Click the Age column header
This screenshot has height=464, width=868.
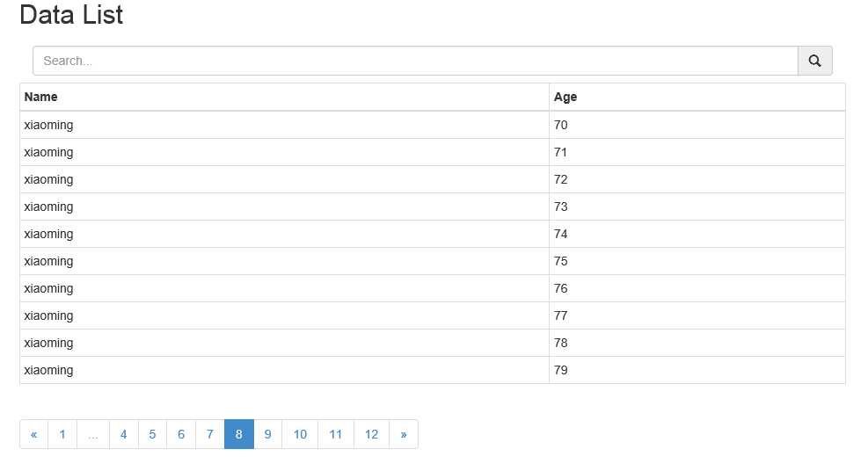tap(565, 97)
